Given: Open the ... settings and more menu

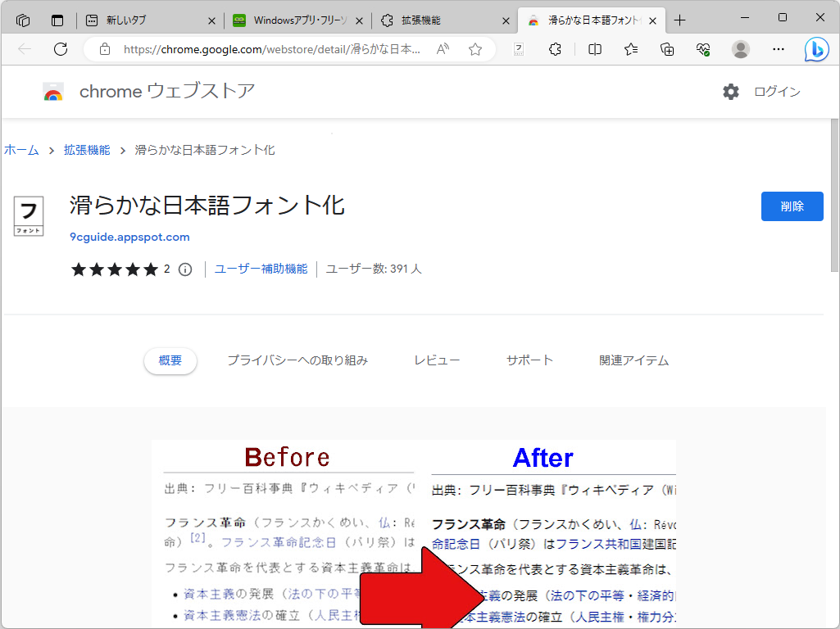Looking at the screenshot, I should point(777,49).
